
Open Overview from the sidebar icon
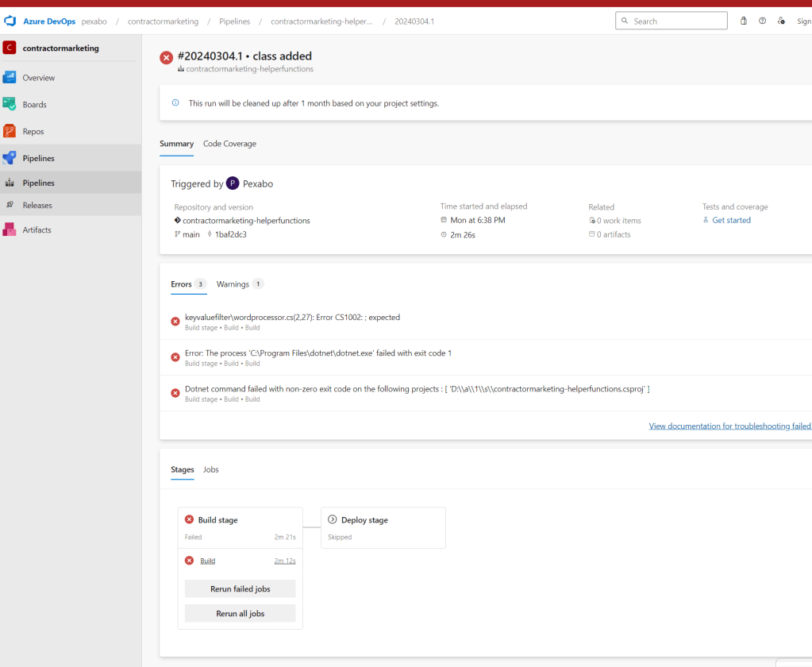(x=10, y=78)
